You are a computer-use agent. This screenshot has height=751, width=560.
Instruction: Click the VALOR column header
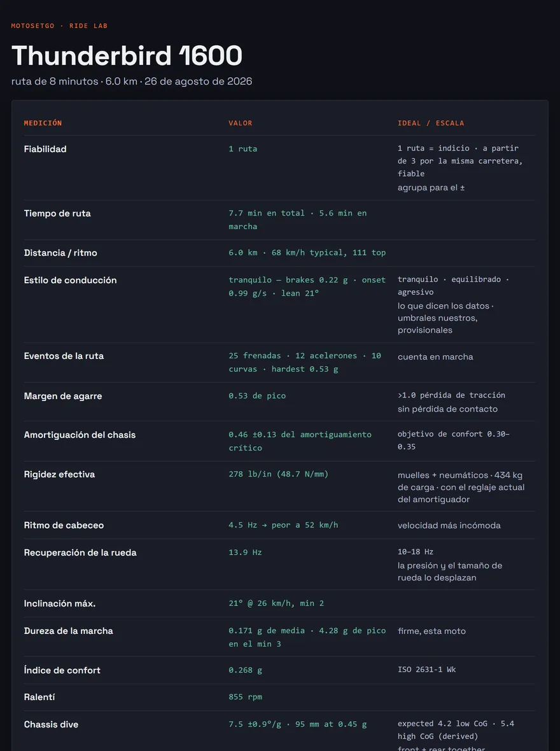pos(241,123)
